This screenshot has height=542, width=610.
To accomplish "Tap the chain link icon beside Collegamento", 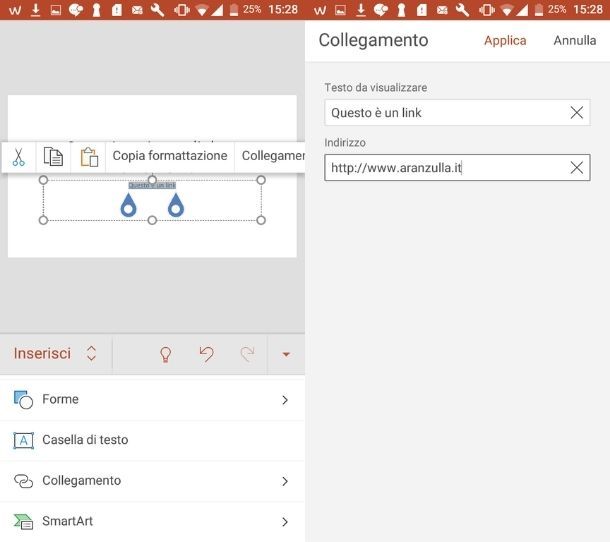I will 23,481.
